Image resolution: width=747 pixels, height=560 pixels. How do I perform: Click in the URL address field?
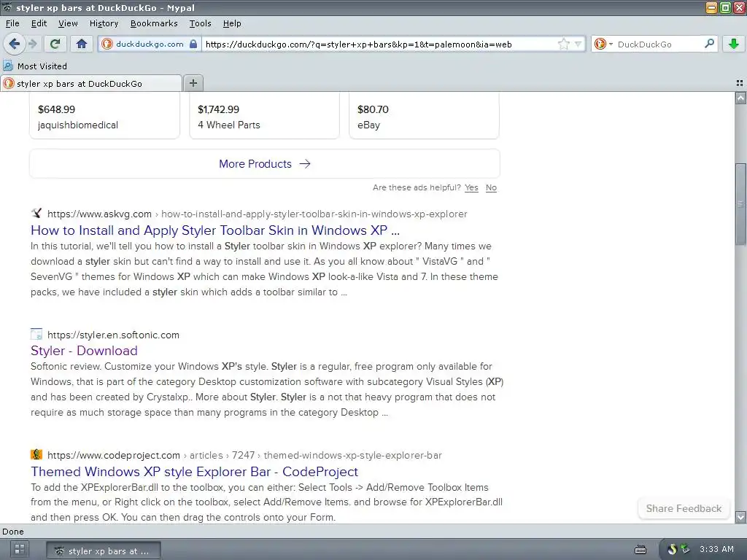click(379, 44)
